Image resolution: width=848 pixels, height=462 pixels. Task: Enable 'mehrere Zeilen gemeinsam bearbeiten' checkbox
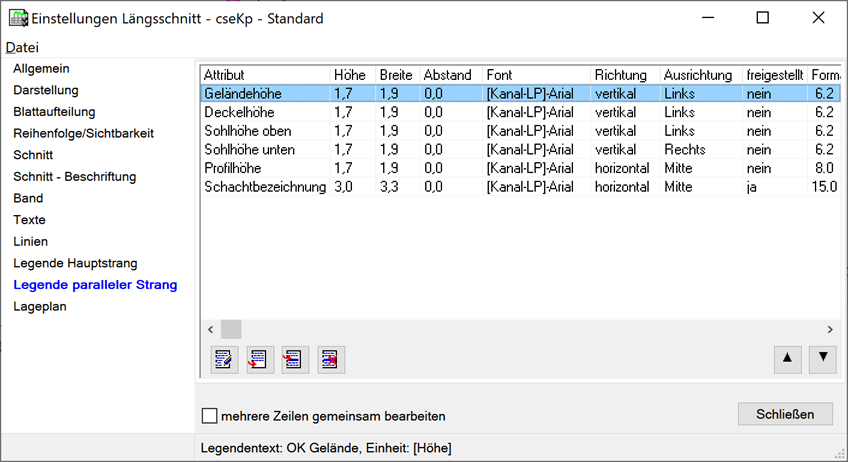click(x=210, y=416)
